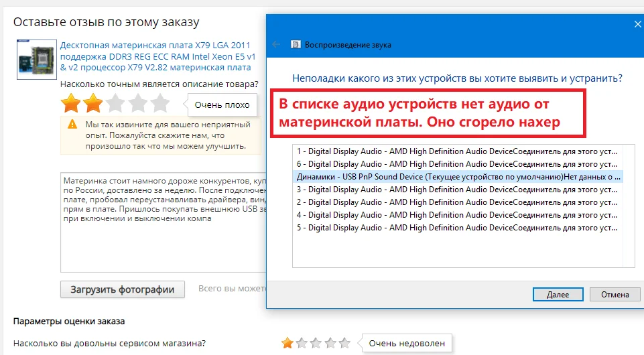Click the Параметры оценки заказа heading
The image size is (644, 355).
point(69,322)
